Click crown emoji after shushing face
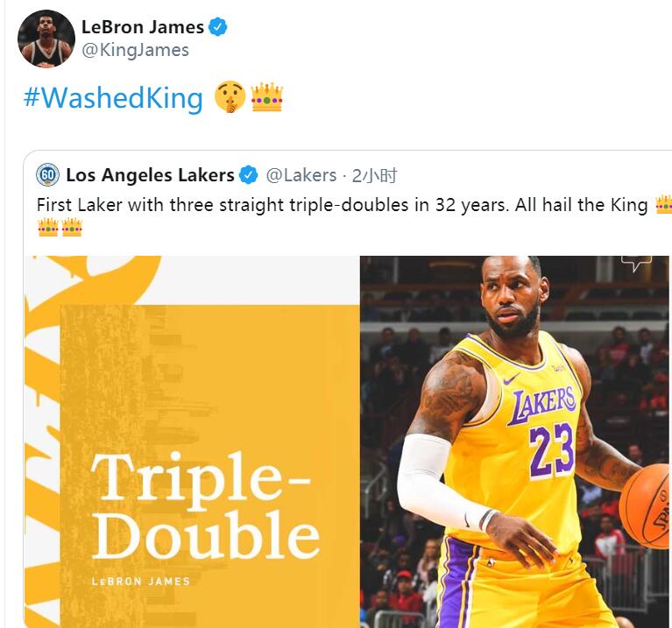672x628 pixels. click(x=267, y=97)
